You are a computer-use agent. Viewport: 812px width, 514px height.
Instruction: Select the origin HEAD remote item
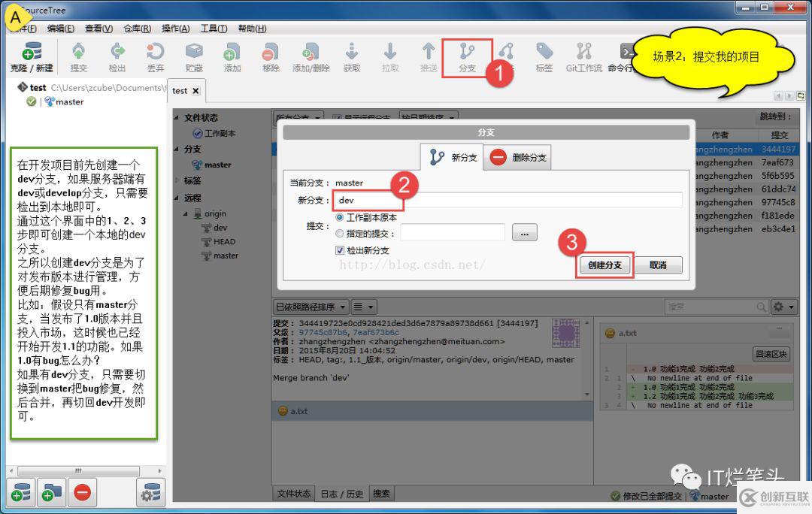pos(218,242)
